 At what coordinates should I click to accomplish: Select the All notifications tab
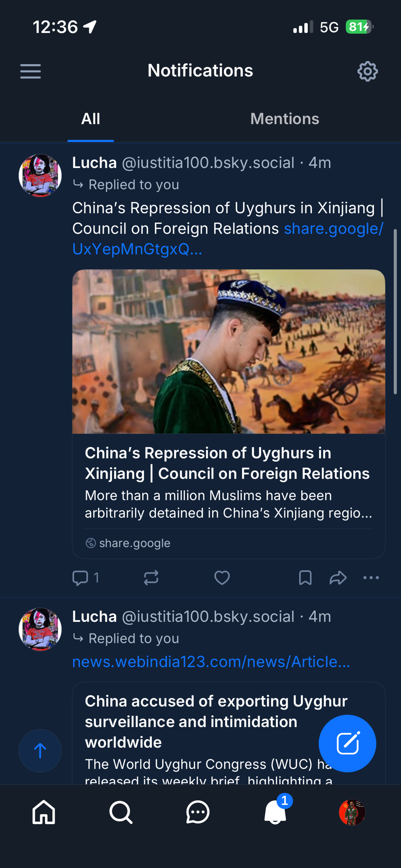pyautogui.click(x=91, y=119)
